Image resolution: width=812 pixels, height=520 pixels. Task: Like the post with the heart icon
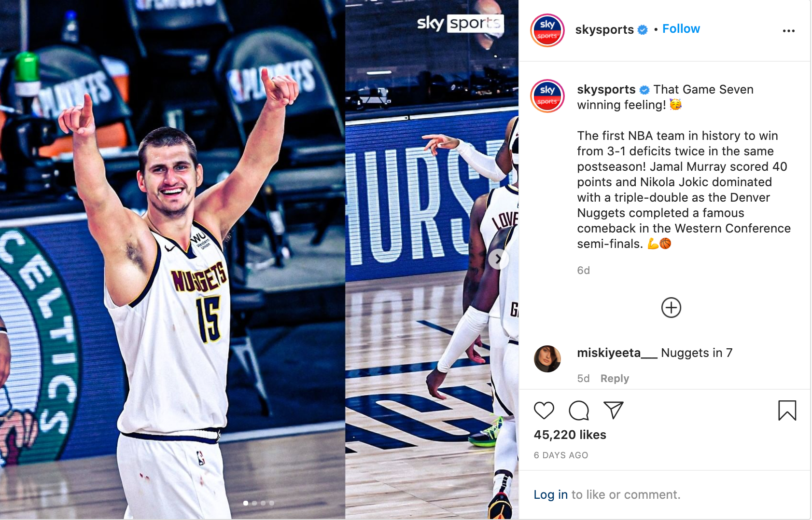[x=544, y=411]
